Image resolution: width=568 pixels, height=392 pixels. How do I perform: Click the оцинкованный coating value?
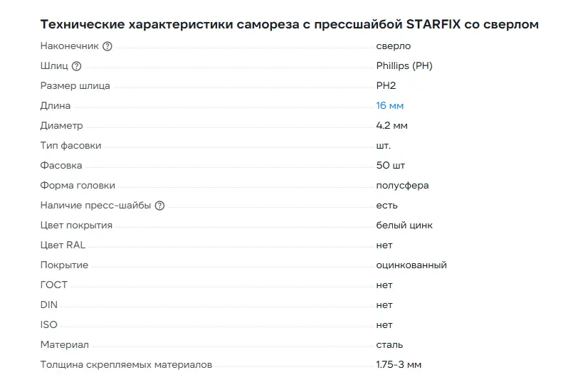[x=411, y=265]
